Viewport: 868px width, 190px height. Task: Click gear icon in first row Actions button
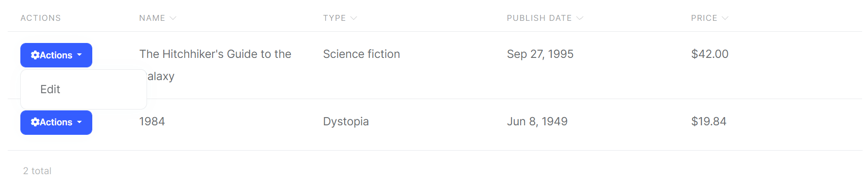point(35,55)
